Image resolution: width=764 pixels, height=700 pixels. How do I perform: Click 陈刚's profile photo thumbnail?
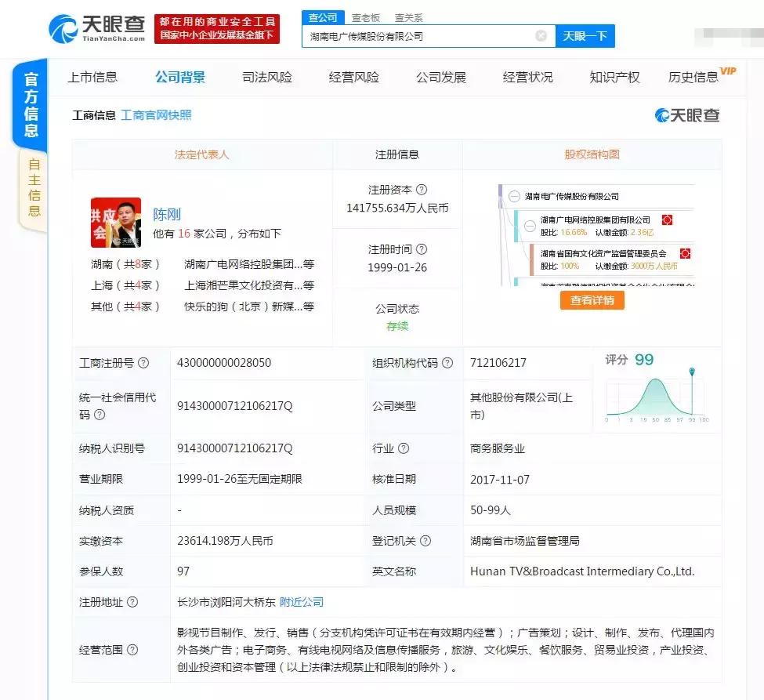(115, 223)
